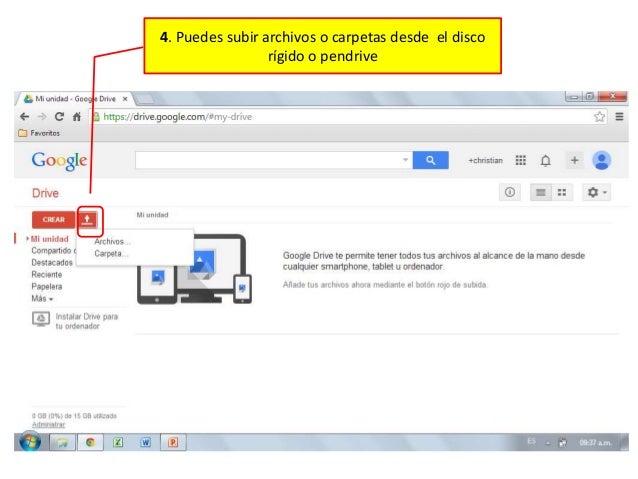Bookmark page with star icon
This screenshot has width=638, height=479.
(x=599, y=117)
